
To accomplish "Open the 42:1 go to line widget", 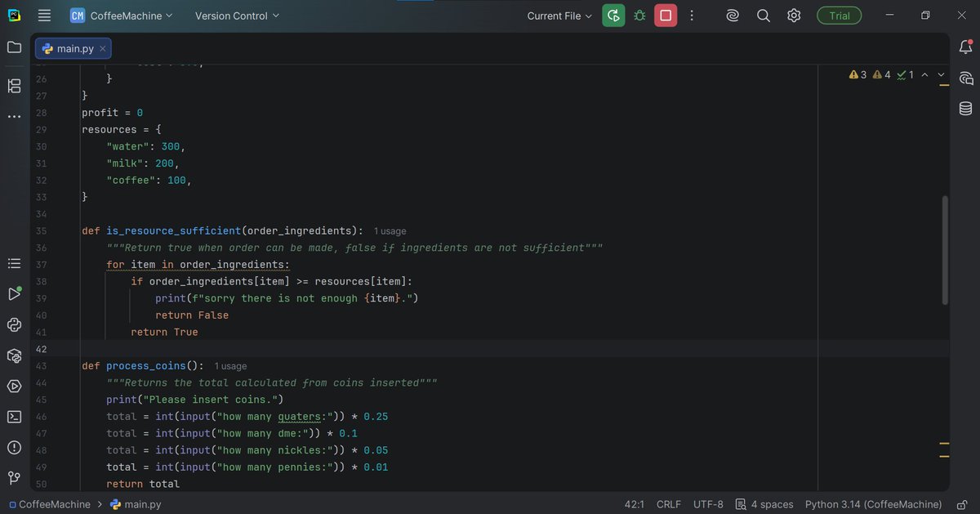I will coord(635,504).
